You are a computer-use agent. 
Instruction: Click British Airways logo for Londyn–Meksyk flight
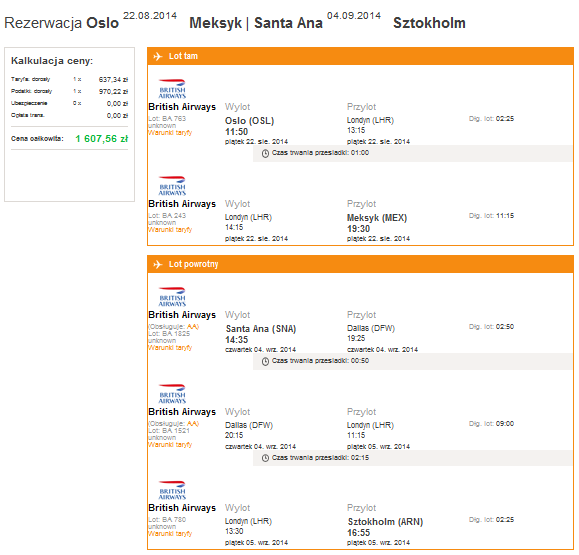(x=172, y=186)
